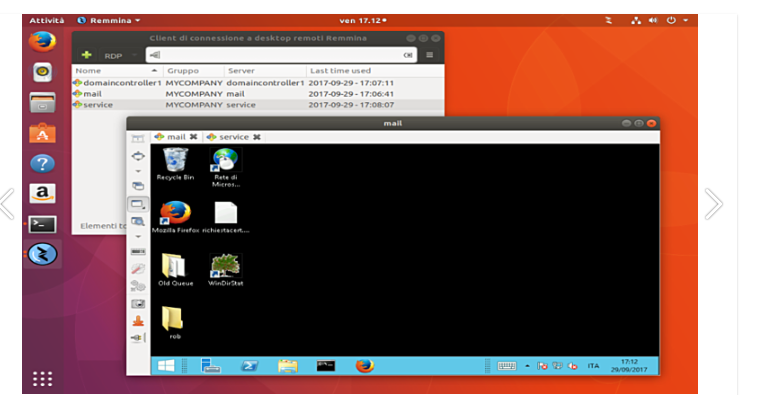Switch to the service tab

point(233,137)
